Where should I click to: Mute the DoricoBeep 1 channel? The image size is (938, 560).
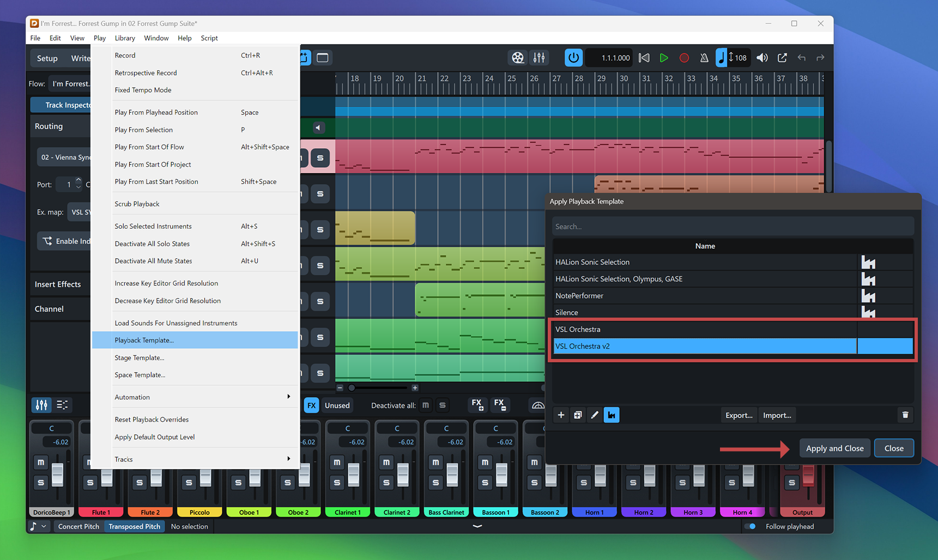point(41,462)
